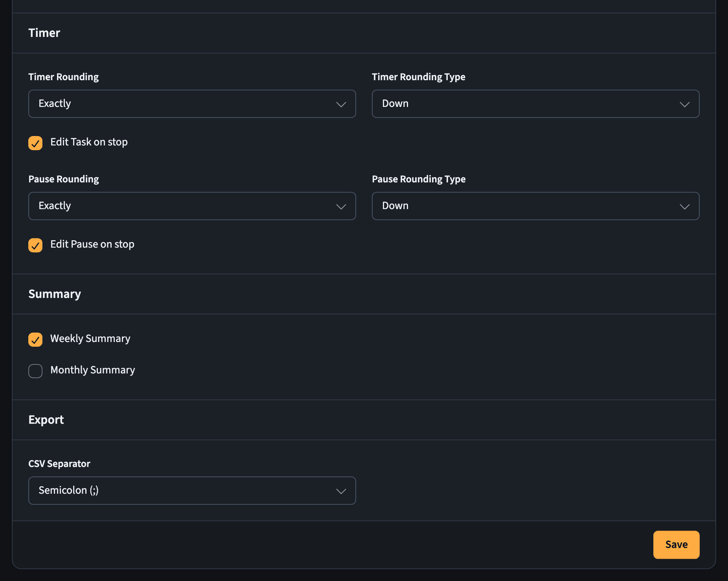Open the Pause Rounding dropdown
The image size is (728, 581).
(192, 206)
